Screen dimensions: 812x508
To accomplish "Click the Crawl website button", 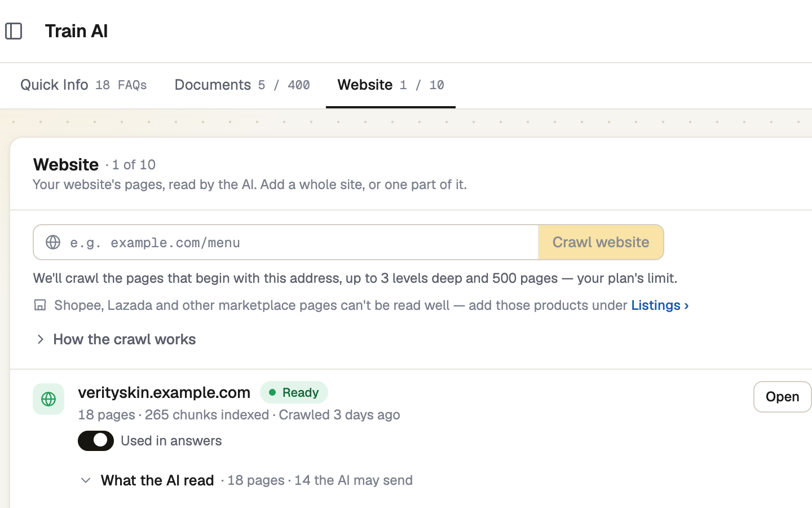I will click(x=601, y=242).
